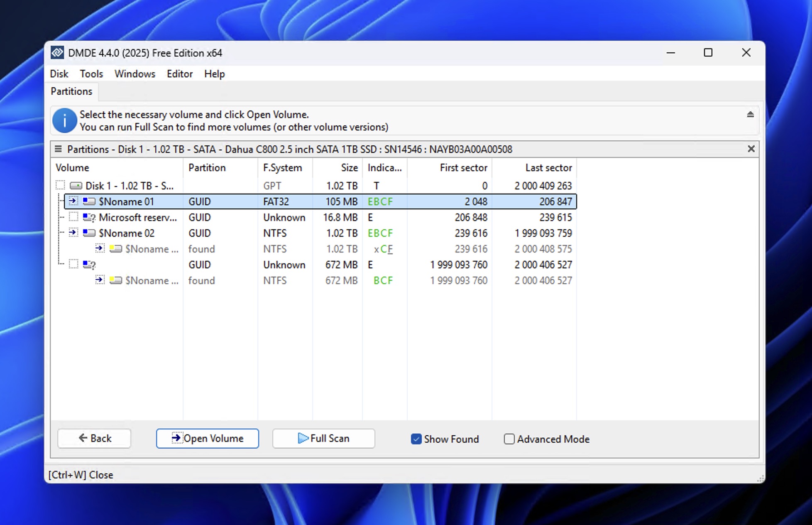Enable Advanced Mode

click(509, 439)
